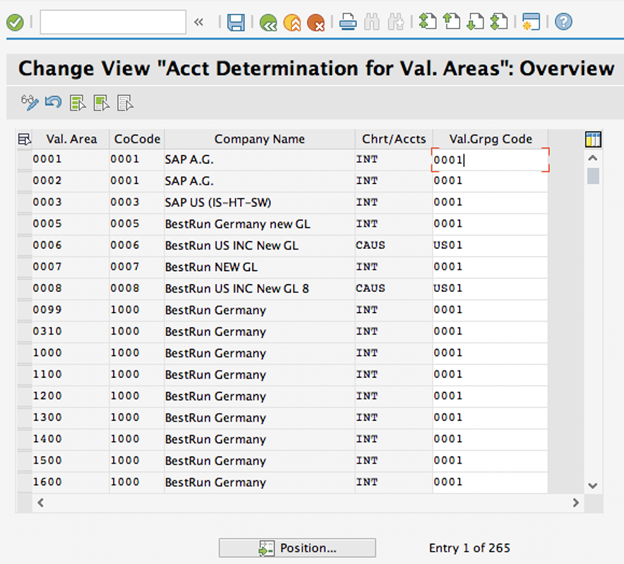Viewport: 624px width, 564px height.
Task: Click the Select All icon
Action: [x=78, y=103]
